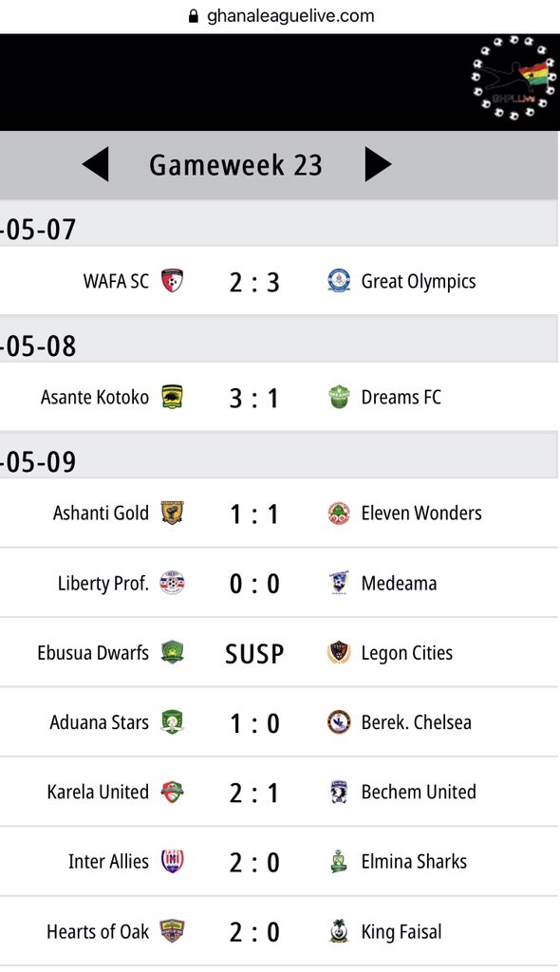Click the Medeama team name
This screenshot has width=560, height=972.
[x=399, y=584]
